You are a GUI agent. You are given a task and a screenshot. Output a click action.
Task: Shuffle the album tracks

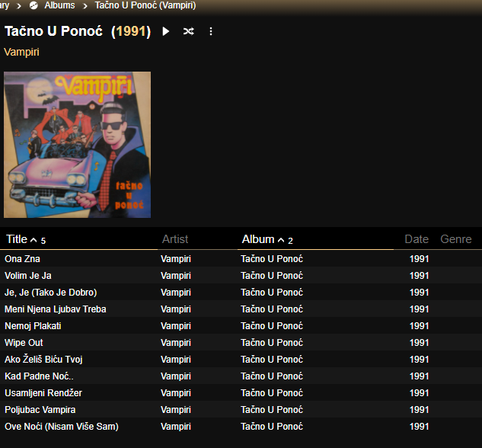(189, 31)
